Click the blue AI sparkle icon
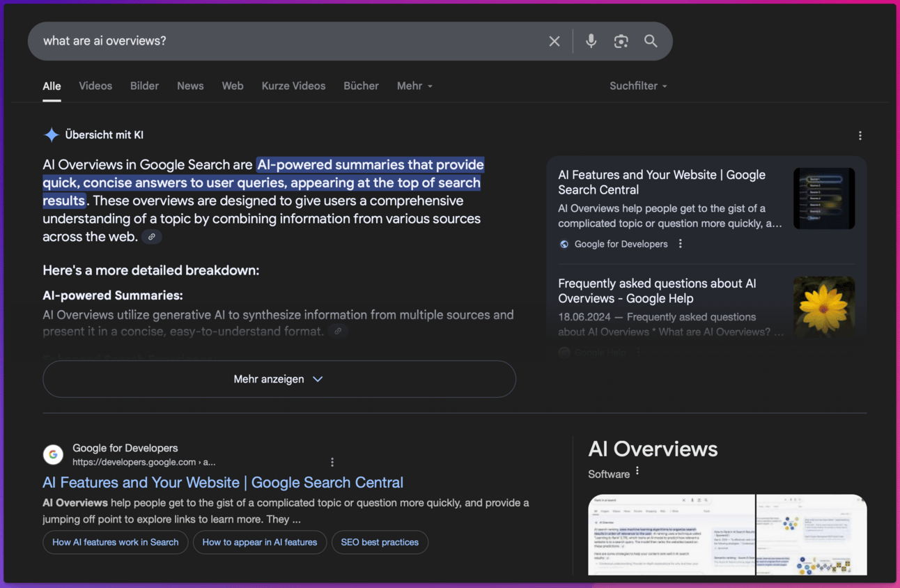The height and width of the screenshot is (588, 900). coord(52,135)
